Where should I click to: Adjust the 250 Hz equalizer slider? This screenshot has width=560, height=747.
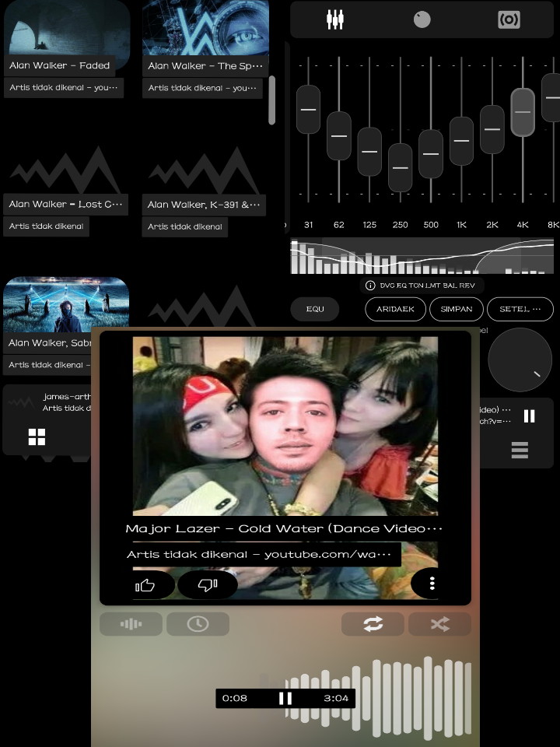coord(400,168)
